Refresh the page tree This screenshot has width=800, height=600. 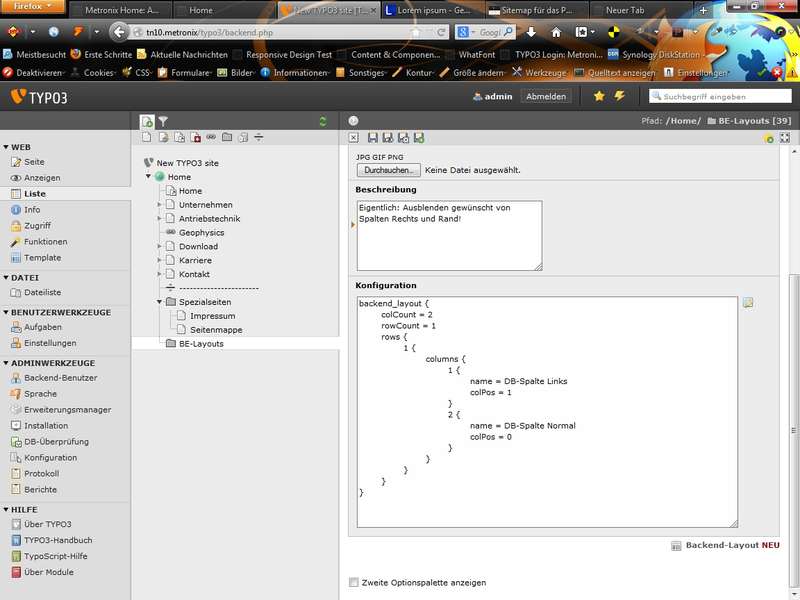pos(322,121)
